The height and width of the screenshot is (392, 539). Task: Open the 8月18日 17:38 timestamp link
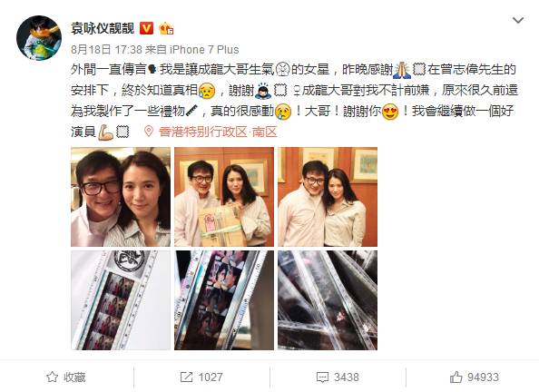coord(106,50)
